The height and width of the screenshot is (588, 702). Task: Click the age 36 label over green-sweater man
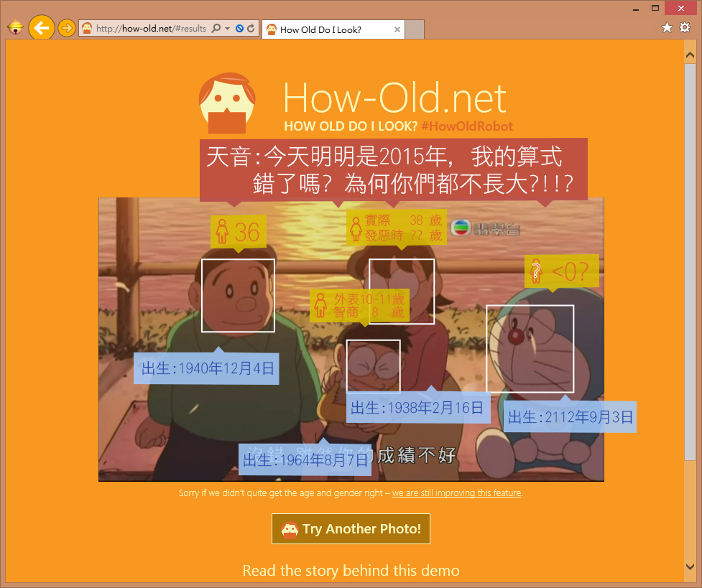tap(238, 232)
